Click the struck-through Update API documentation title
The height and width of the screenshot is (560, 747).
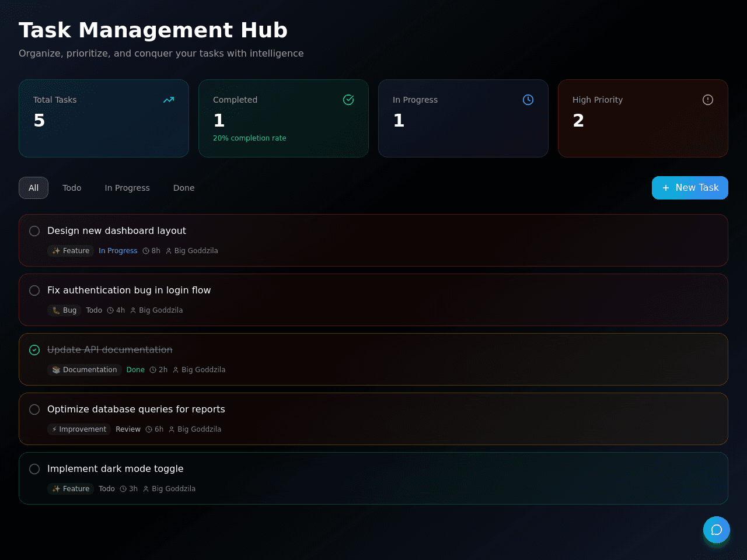110,350
